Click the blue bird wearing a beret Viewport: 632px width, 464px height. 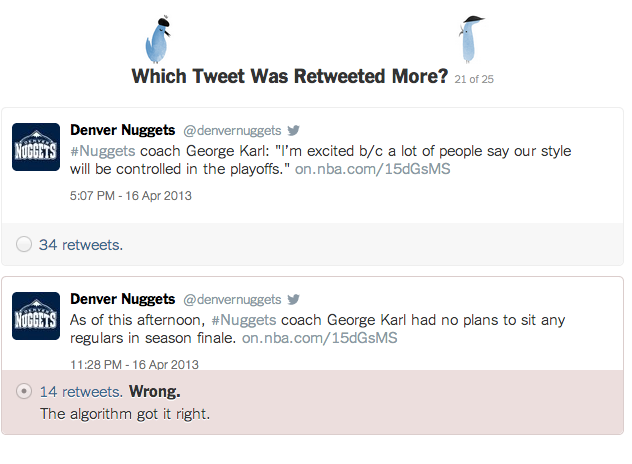point(158,40)
